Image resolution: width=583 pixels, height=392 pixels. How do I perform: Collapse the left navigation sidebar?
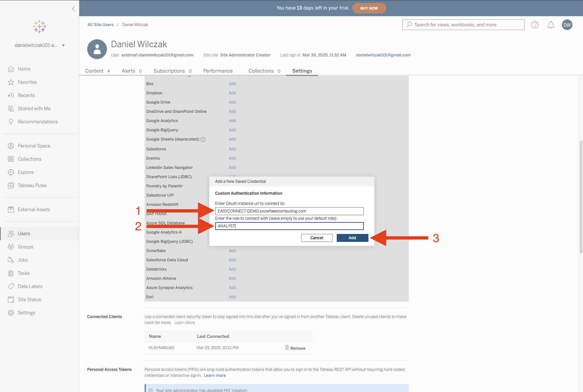pyautogui.click(x=73, y=9)
